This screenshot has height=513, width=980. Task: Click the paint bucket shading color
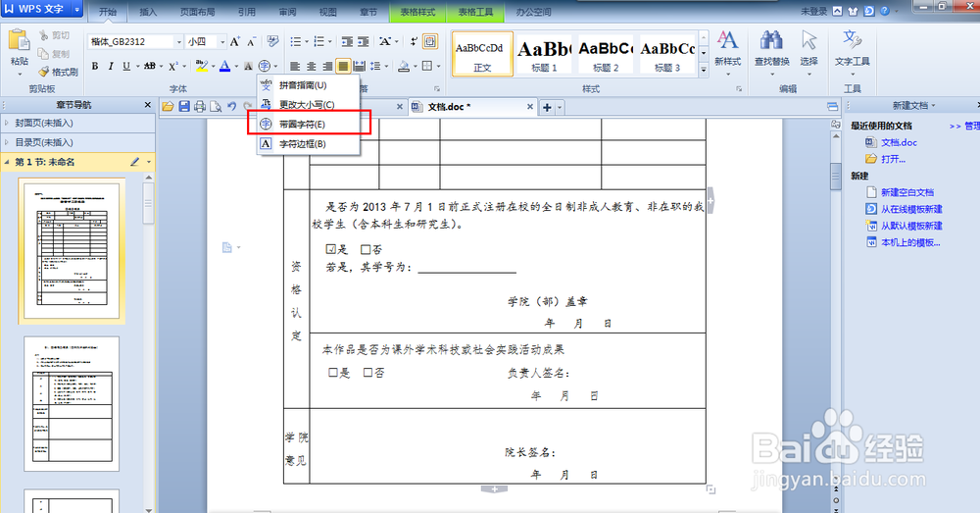tap(404, 66)
